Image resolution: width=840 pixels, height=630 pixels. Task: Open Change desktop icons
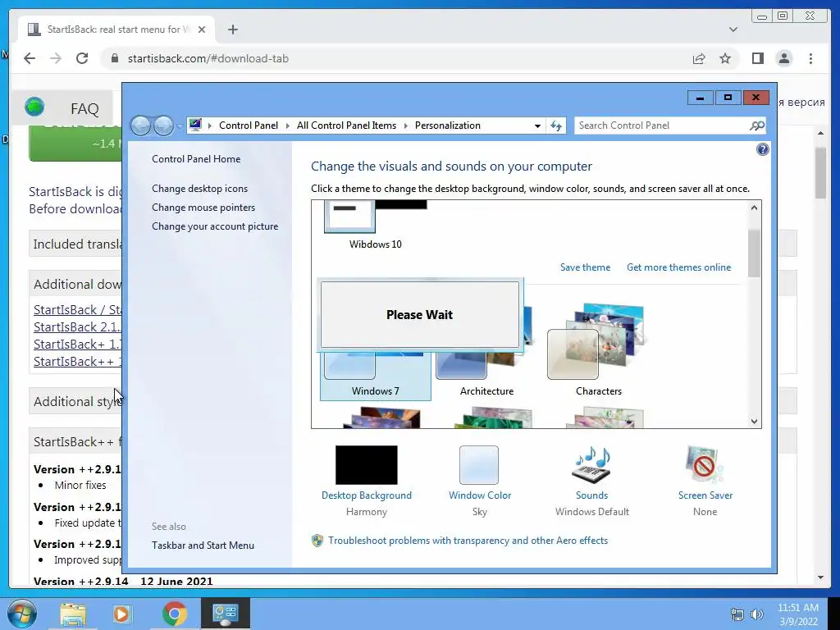200,189
